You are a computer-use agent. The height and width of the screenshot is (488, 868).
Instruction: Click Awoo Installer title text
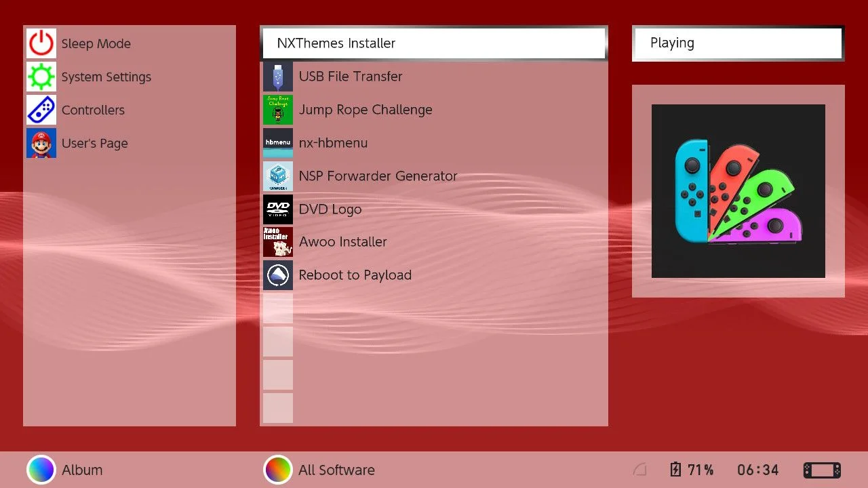[343, 242]
